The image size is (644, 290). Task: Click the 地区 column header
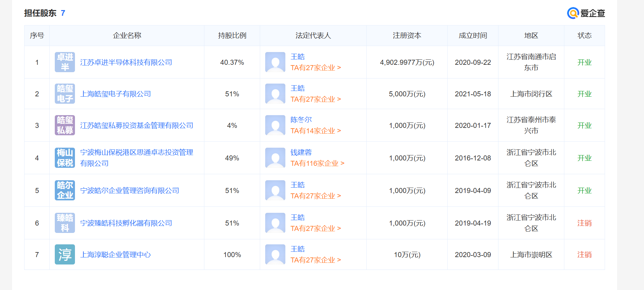[531, 36]
